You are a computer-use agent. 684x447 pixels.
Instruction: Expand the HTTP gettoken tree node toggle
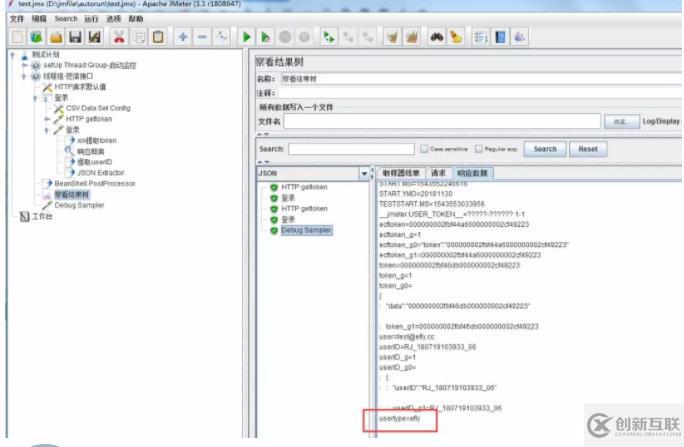(x=47, y=119)
